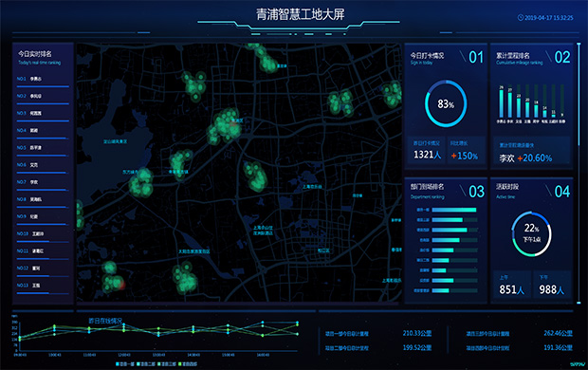Image resolution: width=588 pixels, height=370 pixels.
Task: Click the large central green cluster with red spot
Action: click(225, 126)
